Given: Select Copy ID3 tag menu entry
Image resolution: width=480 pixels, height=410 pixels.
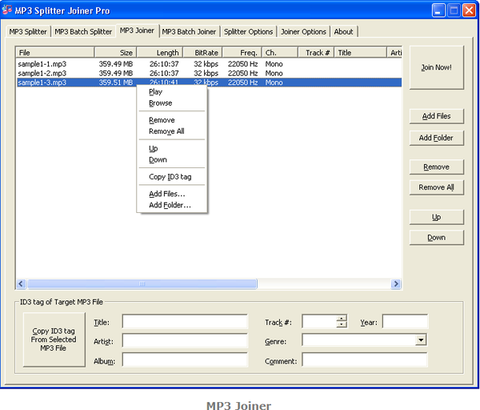Looking at the screenshot, I should click(x=170, y=177).
